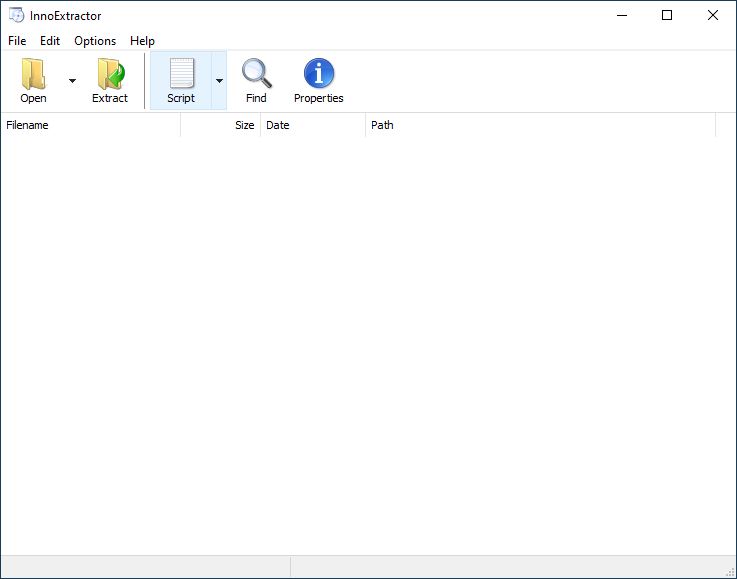Open the Options menu
Screen dimensions: 737x579
[95, 41]
